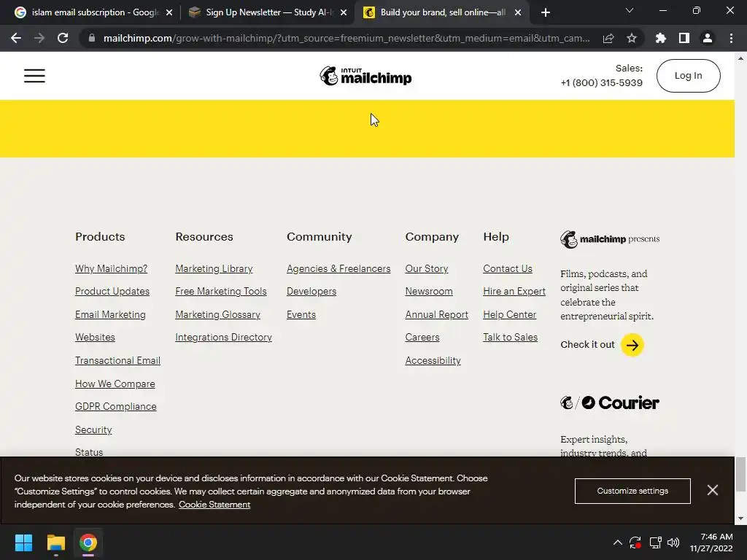The image size is (747, 560).
Task: Open the Newsroom link
Action: tap(429, 292)
